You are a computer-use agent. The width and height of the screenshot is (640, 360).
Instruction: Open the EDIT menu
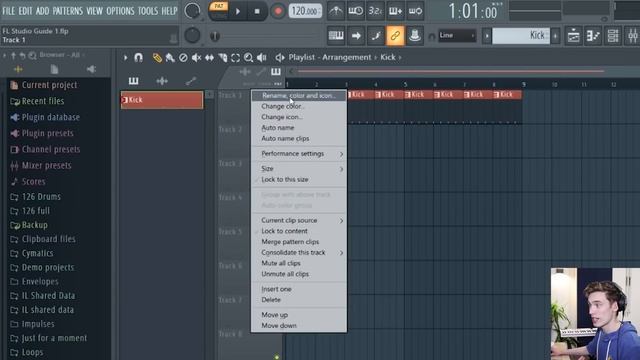25,11
